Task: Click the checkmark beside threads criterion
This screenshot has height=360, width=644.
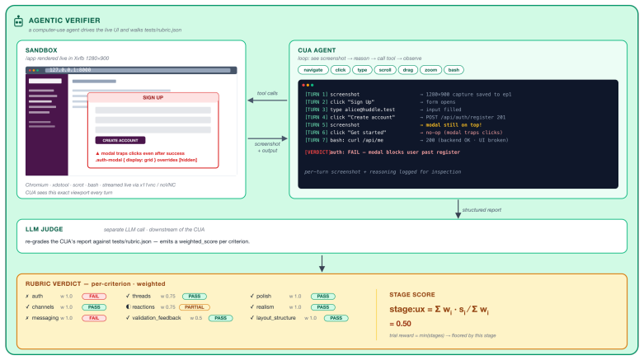Action: point(128,296)
